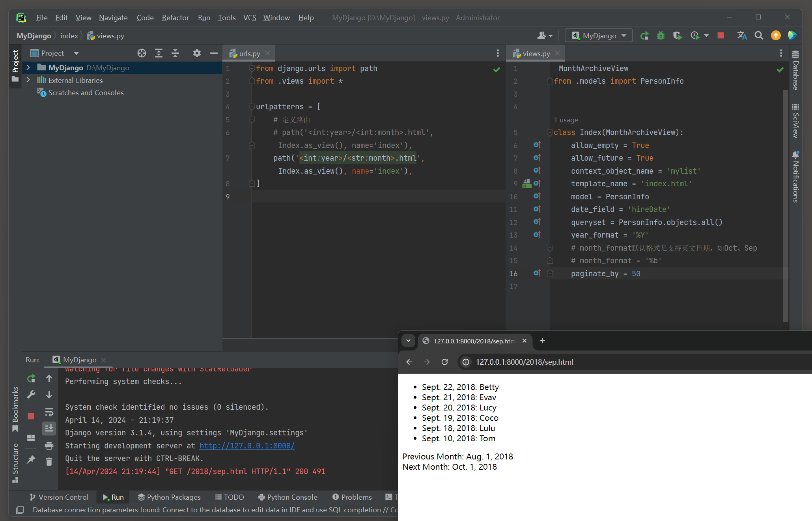This screenshot has width=812, height=521.
Task: Open Version Control tool window
Action: point(59,497)
